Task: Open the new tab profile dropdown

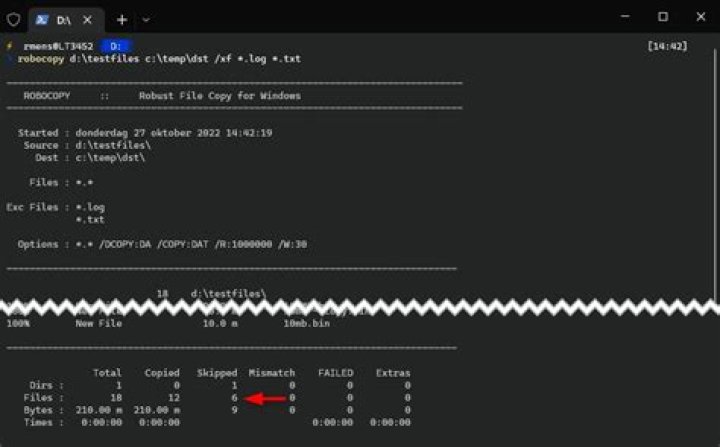Action: tap(146, 20)
